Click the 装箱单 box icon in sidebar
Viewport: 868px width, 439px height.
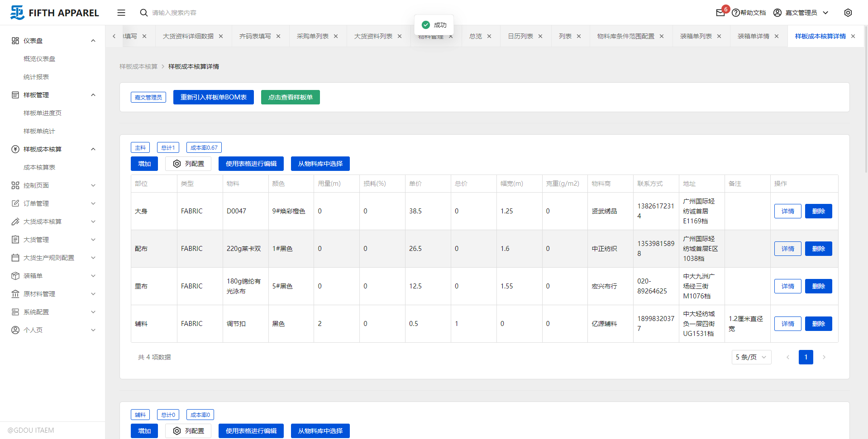click(x=15, y=276)
